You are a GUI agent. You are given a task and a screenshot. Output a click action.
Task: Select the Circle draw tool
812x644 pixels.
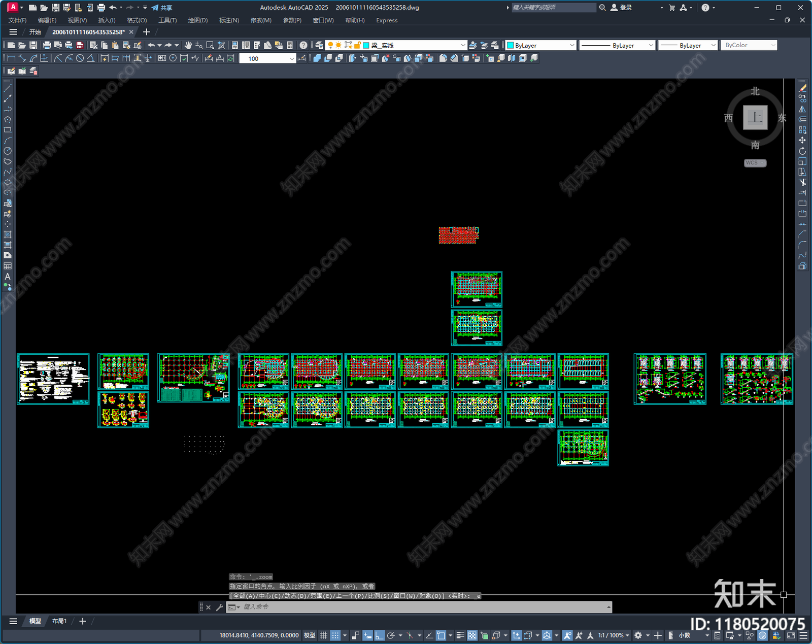[x=8, y=151]
